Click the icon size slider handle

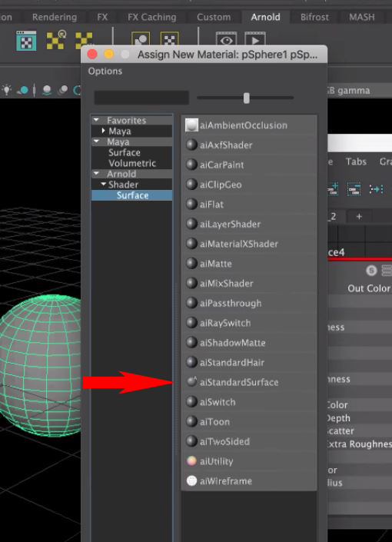pos(246,98)
